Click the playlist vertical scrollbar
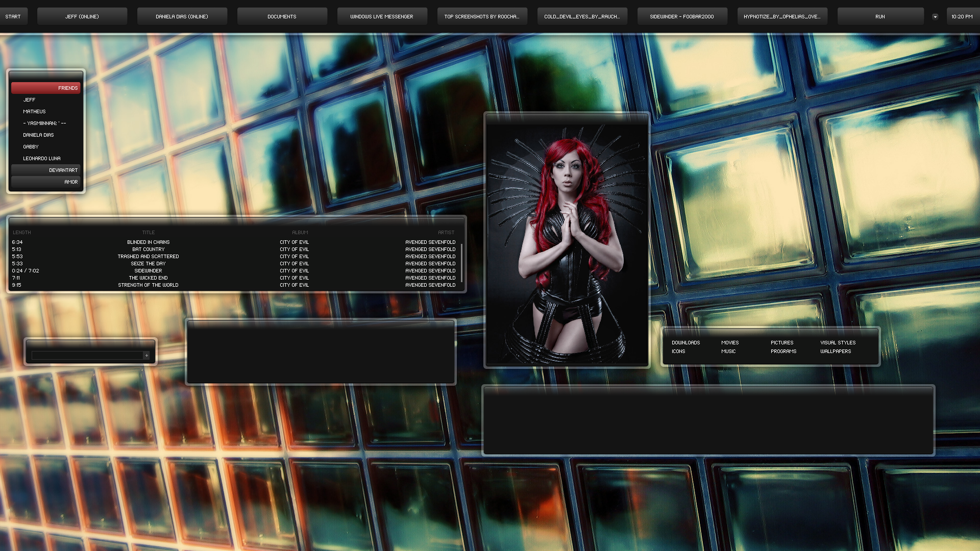 [x=461, y=262]
